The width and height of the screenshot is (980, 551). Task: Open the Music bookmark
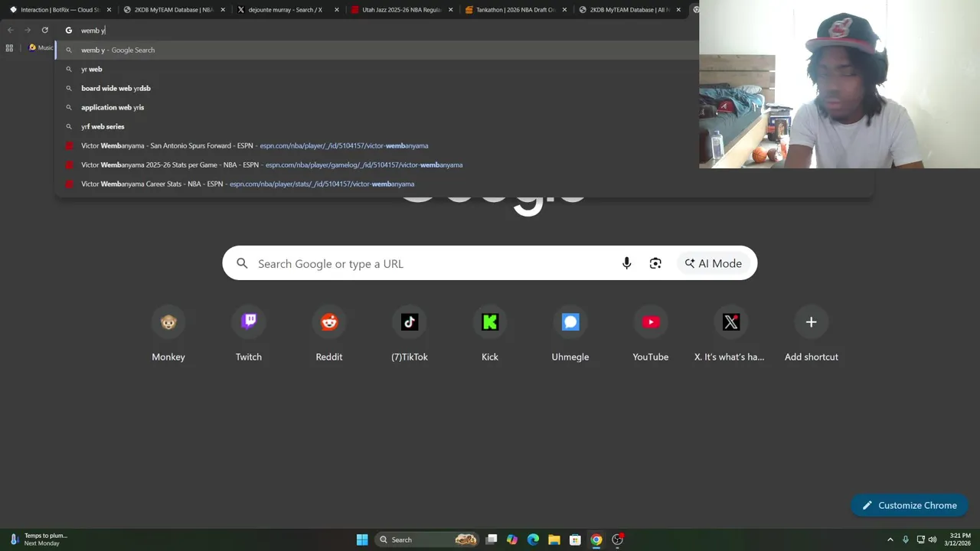[41, 47]
